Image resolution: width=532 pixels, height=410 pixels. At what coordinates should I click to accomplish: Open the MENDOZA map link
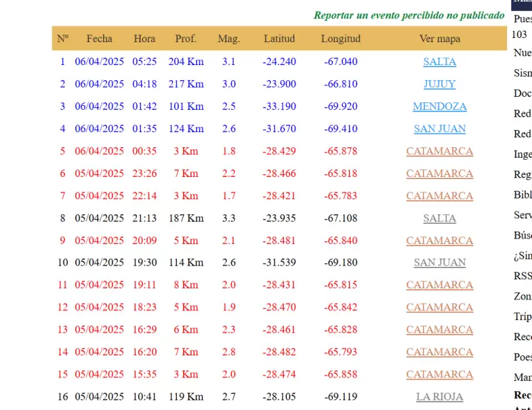[439, 106]
